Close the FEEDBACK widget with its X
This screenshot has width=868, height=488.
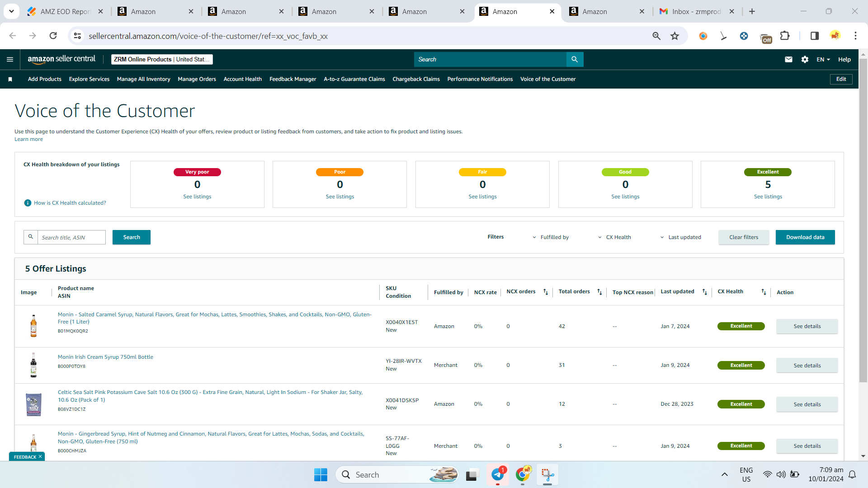pos(40,456)
